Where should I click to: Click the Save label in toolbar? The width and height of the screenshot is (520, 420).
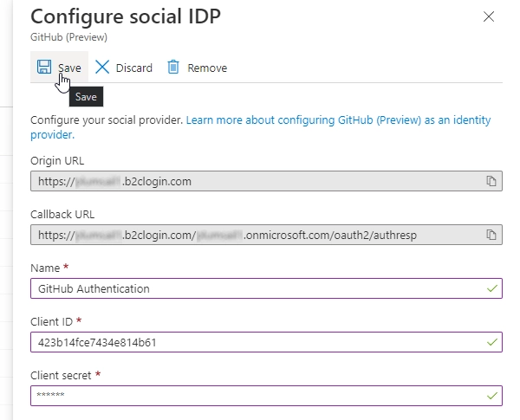pos(69,68)
